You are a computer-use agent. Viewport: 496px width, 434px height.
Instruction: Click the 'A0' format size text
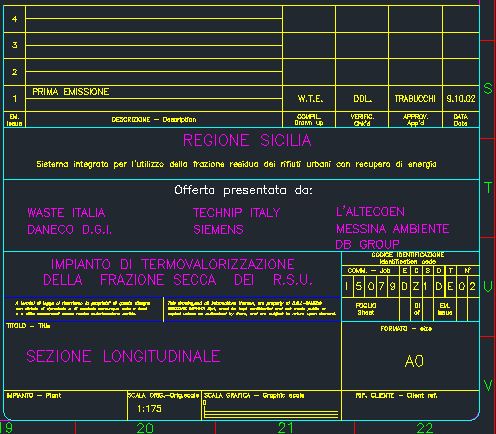click(414, 361)
